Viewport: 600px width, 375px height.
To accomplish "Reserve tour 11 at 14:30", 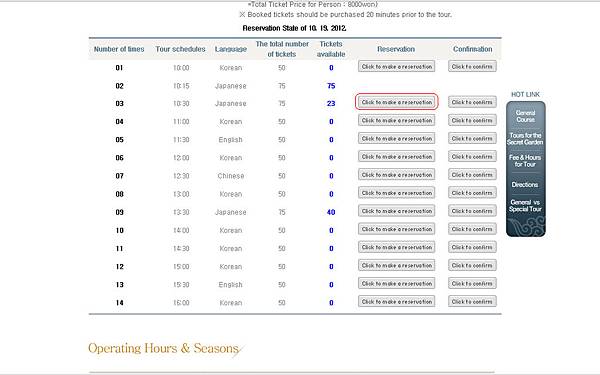I will (x=396, y=247).
